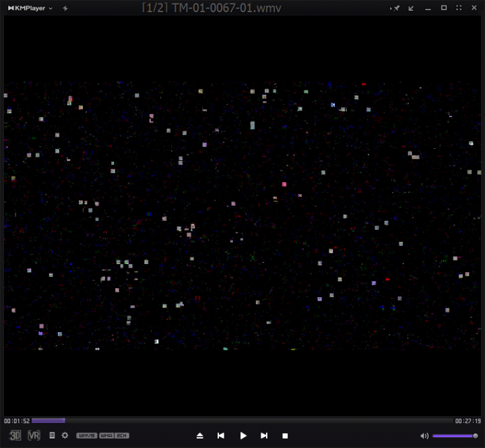Stop playback

click(x=285, y=436)
